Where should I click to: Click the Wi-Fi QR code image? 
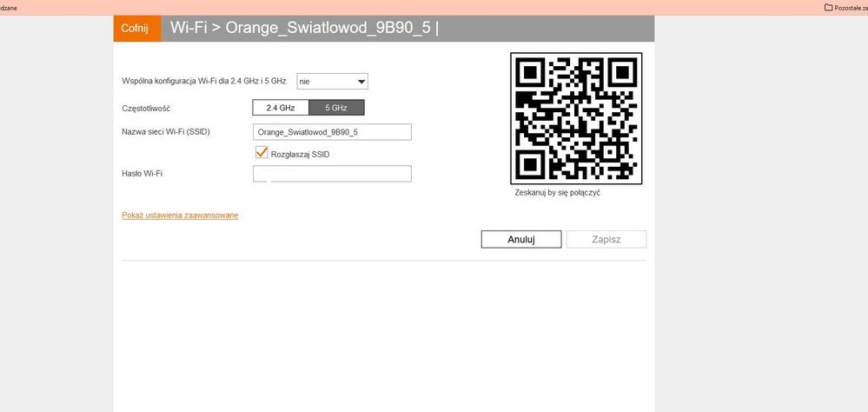[576, 118]
